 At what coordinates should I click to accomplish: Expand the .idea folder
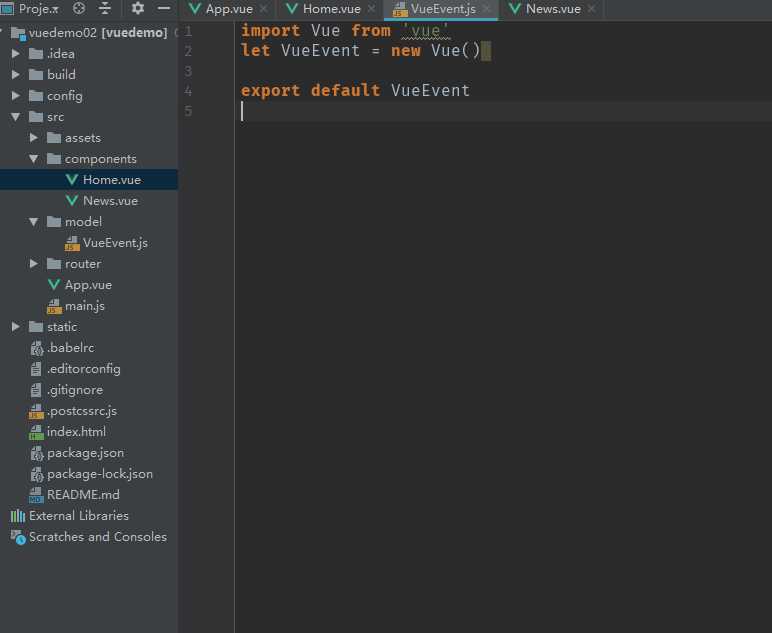click(x=15, y=53)
